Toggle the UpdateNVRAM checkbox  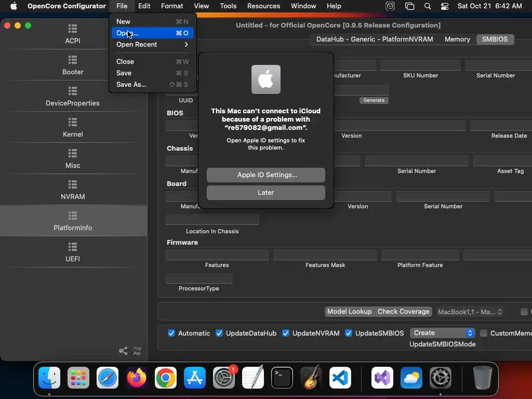286,333
